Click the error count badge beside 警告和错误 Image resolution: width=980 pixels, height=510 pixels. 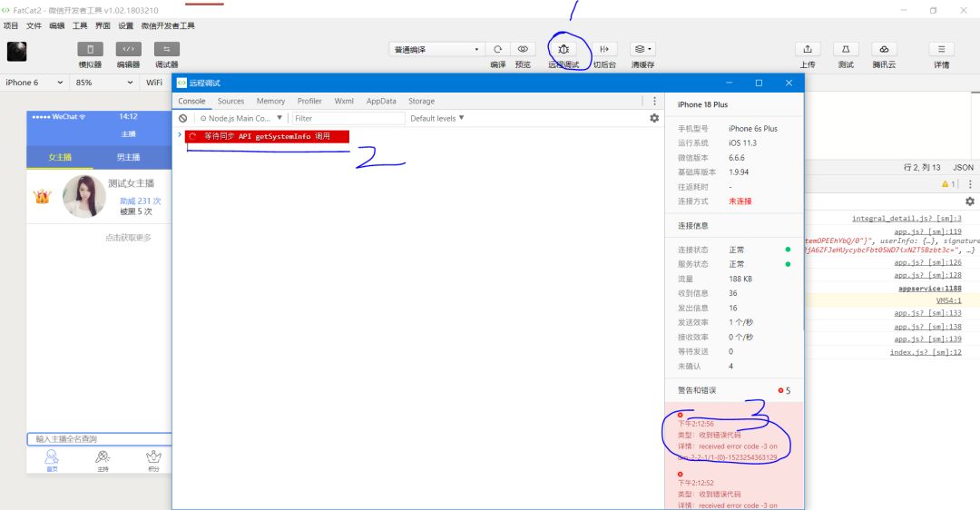coord(784,390)
